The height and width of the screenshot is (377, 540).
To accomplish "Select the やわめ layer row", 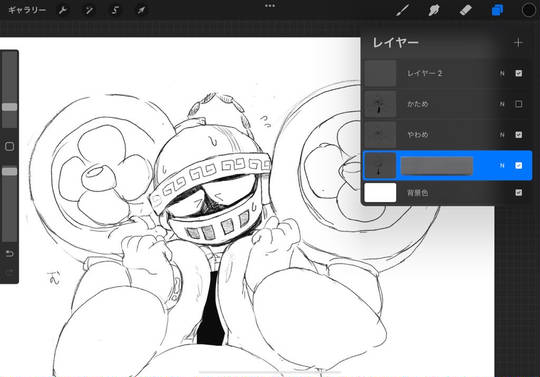I will tap(447, 135).
